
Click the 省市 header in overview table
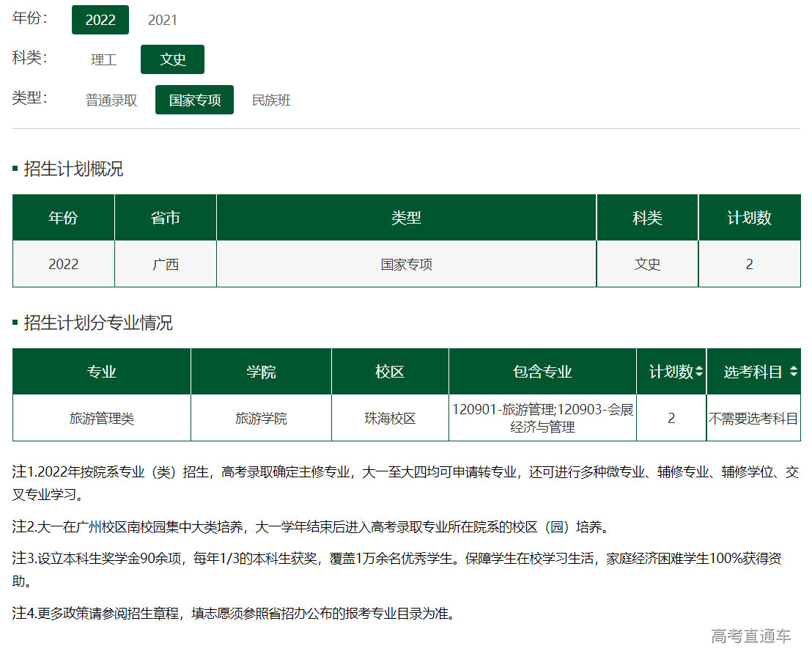pyautogui.click(x=166, y=218)
